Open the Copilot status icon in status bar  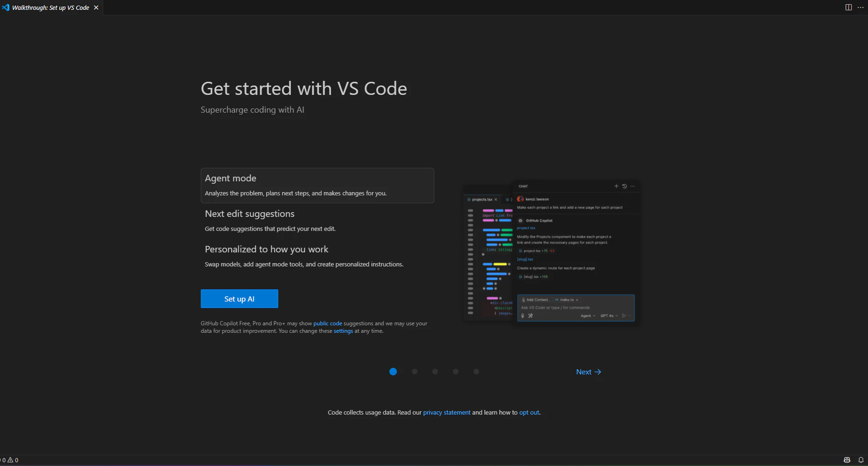847,460
